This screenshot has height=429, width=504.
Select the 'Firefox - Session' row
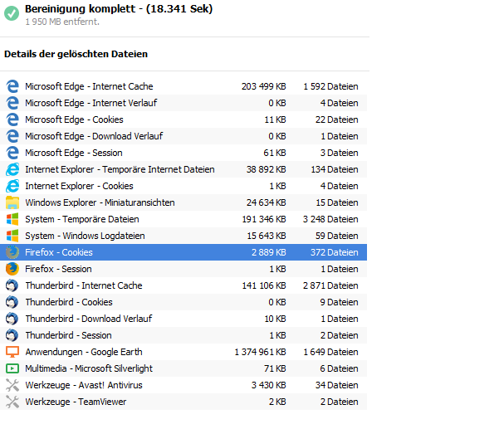[183, 269]
